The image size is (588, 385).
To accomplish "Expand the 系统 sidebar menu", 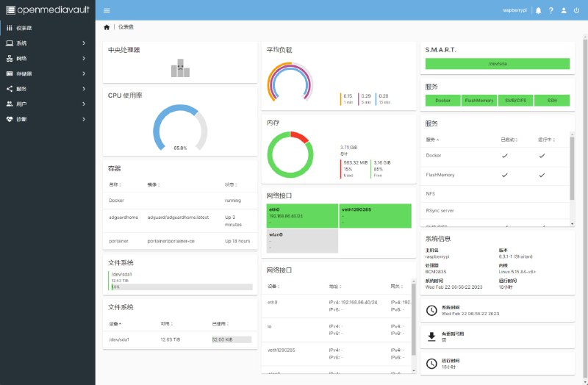I will (x=47, y=43).
